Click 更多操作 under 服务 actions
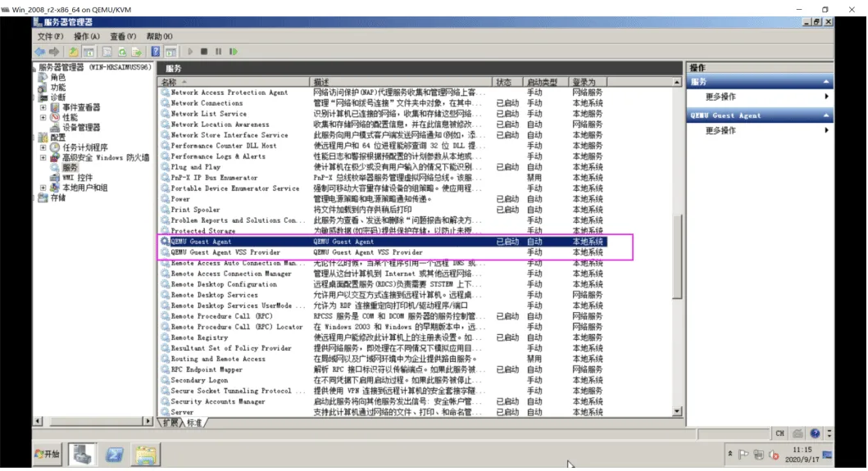868x471 pixels. tap(720, 97)
